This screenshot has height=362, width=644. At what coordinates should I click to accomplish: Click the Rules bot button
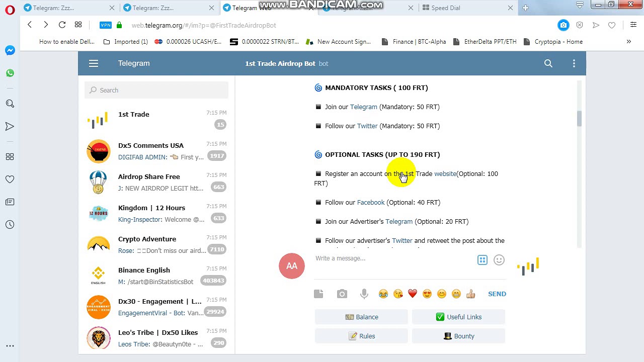[361, 336]
